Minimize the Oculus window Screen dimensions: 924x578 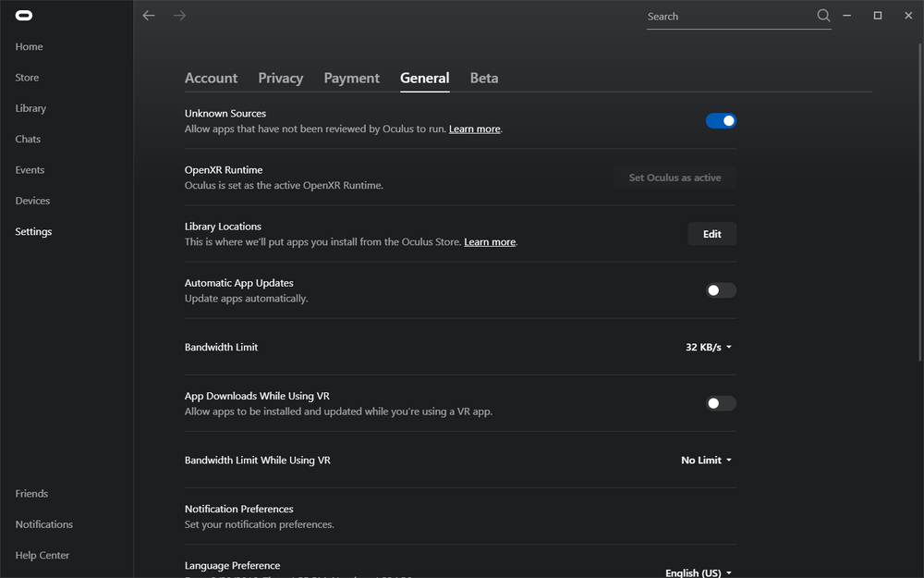(848, 16)
